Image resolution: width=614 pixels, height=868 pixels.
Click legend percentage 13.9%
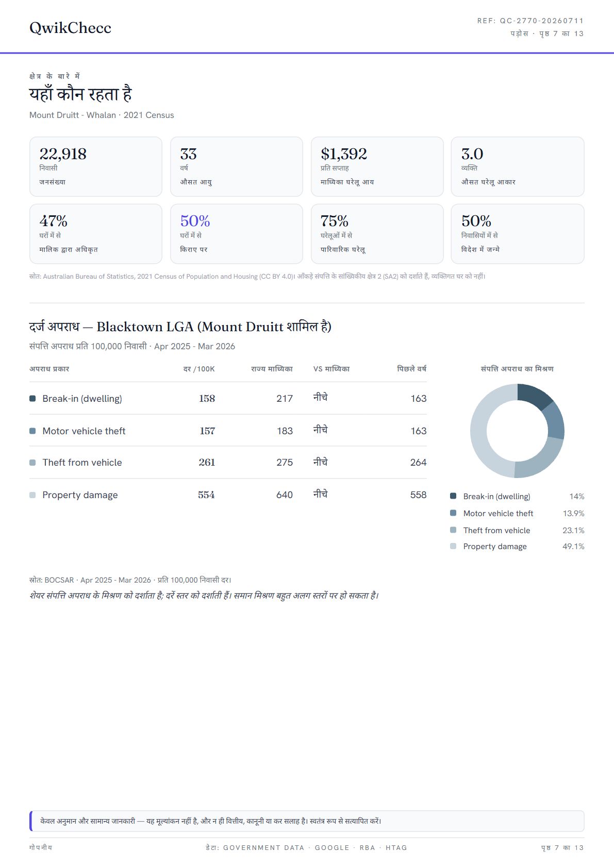[x=574, y=514]
